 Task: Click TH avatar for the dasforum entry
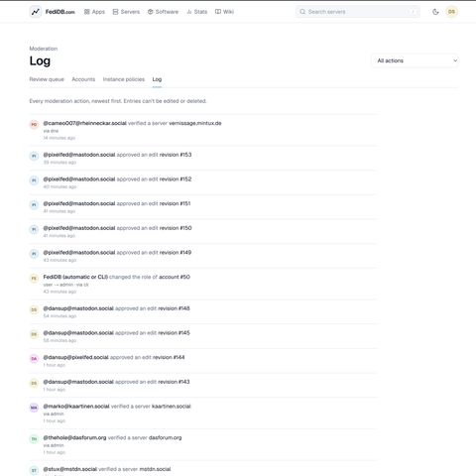click(34, 439)
